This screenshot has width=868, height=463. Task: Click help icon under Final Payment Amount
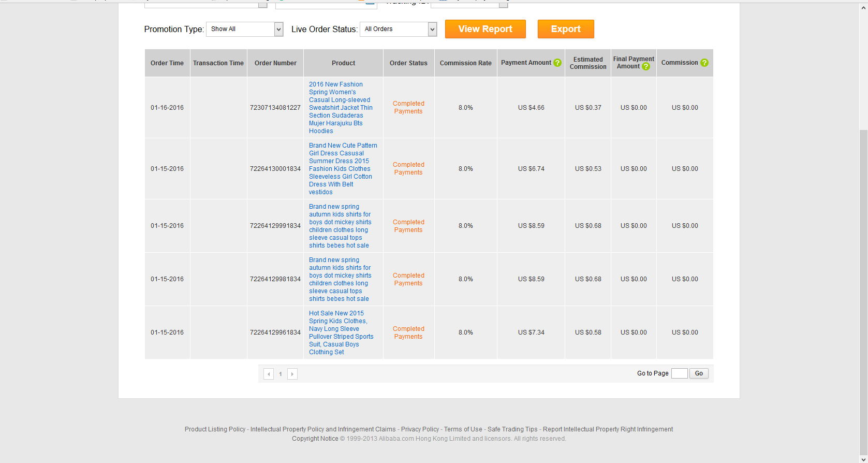click(646, 66)
